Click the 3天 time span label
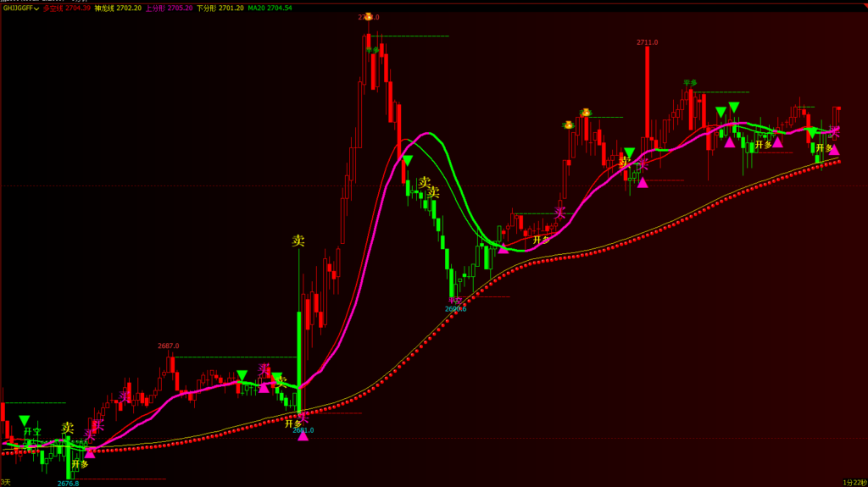 tap(7, 482)
